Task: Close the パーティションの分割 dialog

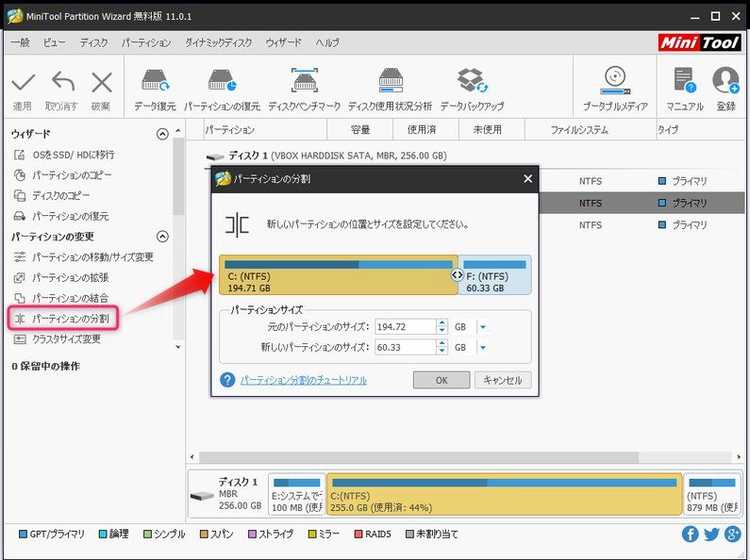Action: coord(527,179)
